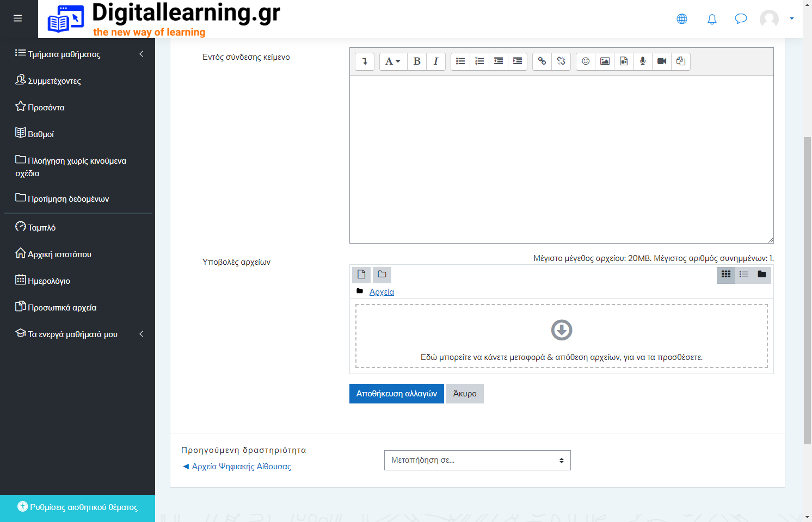Switch file view to icons grid
The image size is (812, 522).
click(x=726, y=275)
